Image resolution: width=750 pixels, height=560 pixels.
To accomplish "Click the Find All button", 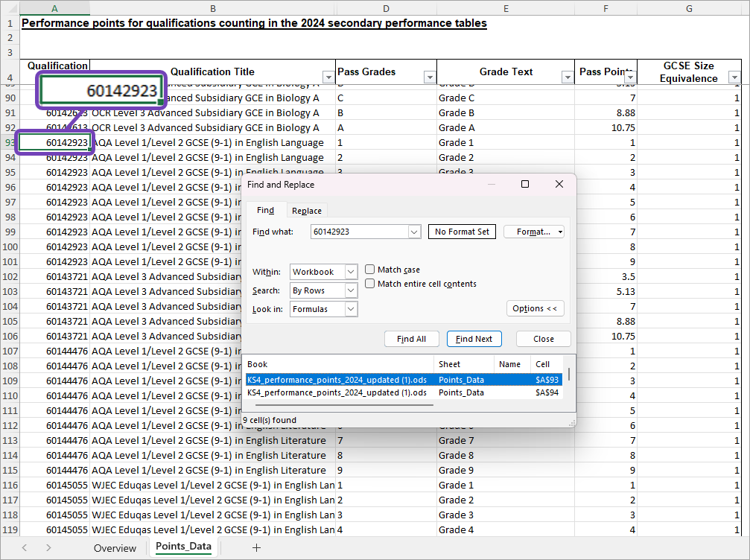I will 412,338.
